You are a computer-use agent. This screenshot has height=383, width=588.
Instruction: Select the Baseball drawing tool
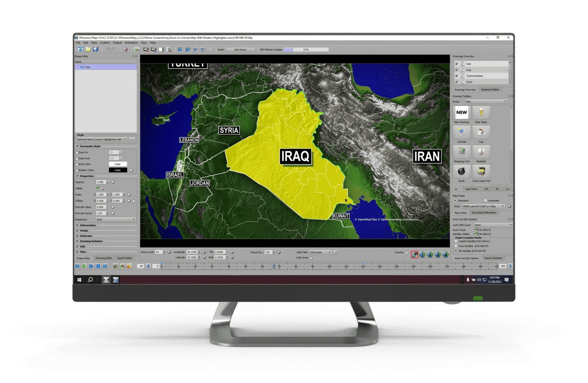[481, 152]
